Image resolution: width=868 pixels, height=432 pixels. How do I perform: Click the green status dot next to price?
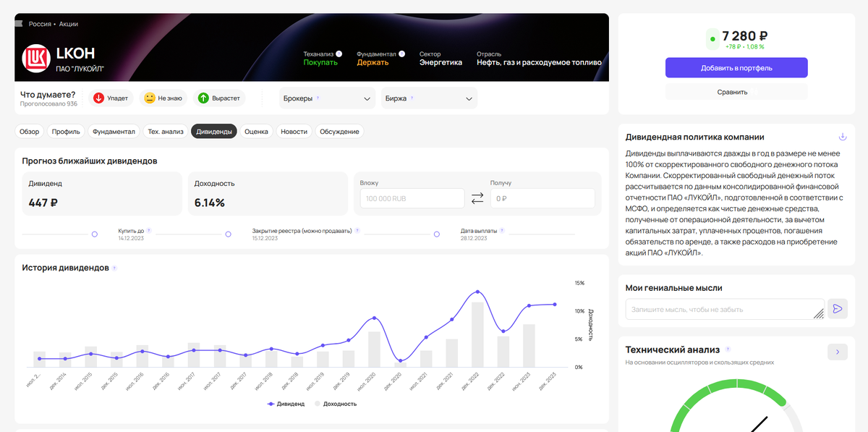712,39
